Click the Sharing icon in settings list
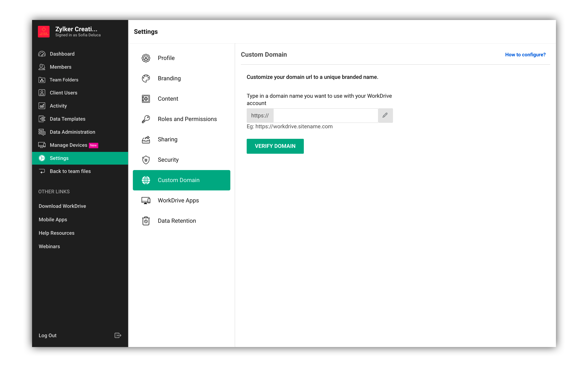Image resolution: width=588 pixels, height=367 pixels. (146, 139)
